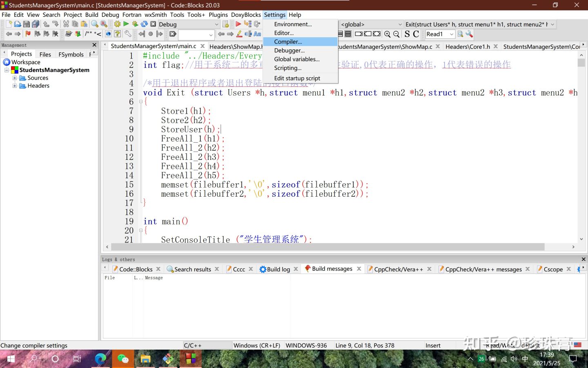588x368 pixels.
Task: Toggle match case Aa icon
Action: (257, 34)
